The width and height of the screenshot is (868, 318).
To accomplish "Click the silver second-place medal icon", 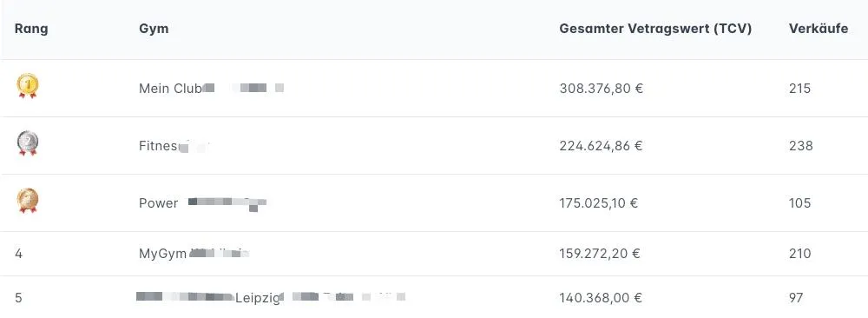I will [x=28, y=143].
